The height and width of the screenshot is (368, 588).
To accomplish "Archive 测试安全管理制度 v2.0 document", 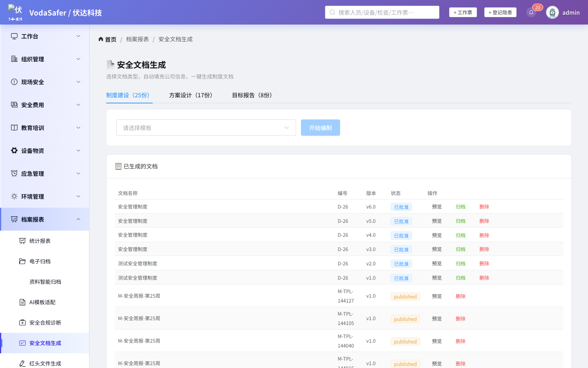I will (461, 264).
